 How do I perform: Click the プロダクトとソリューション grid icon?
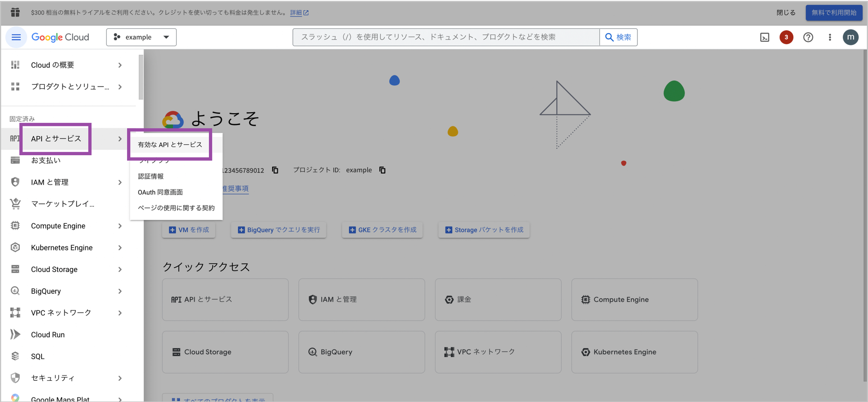point(15,87)
